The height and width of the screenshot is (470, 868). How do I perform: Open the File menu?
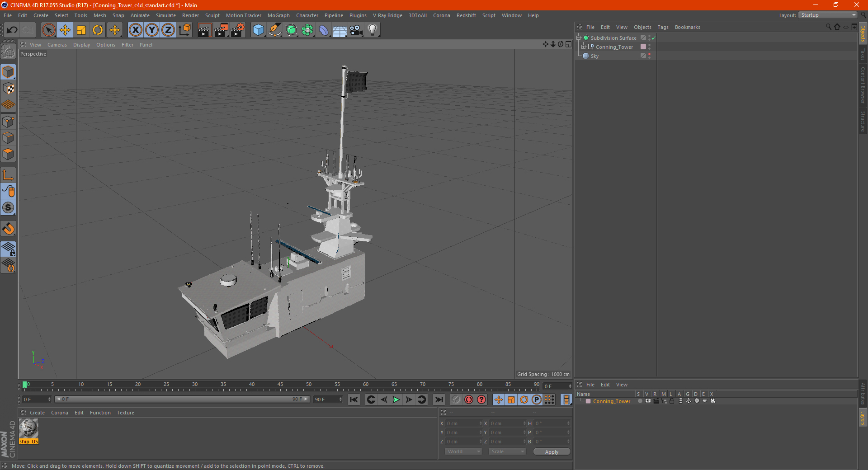[8, 15]
